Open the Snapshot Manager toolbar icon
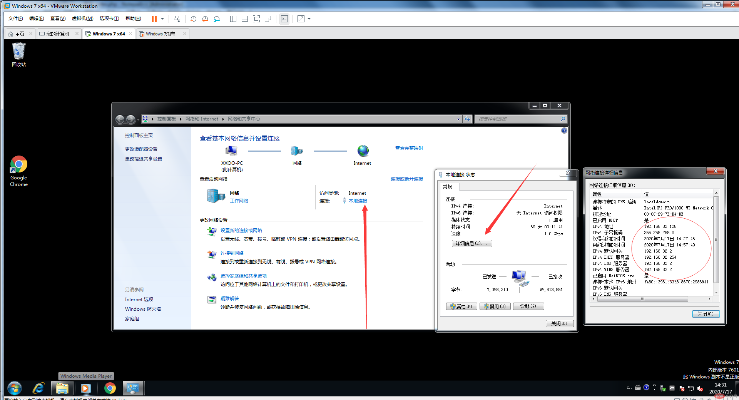 pyautogui.click(x=217, y=19)
